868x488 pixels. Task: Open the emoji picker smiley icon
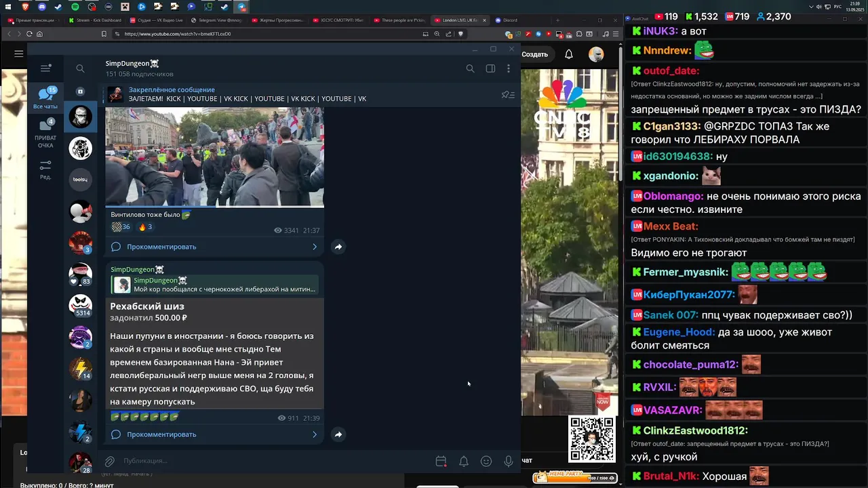tap(486, 462)
